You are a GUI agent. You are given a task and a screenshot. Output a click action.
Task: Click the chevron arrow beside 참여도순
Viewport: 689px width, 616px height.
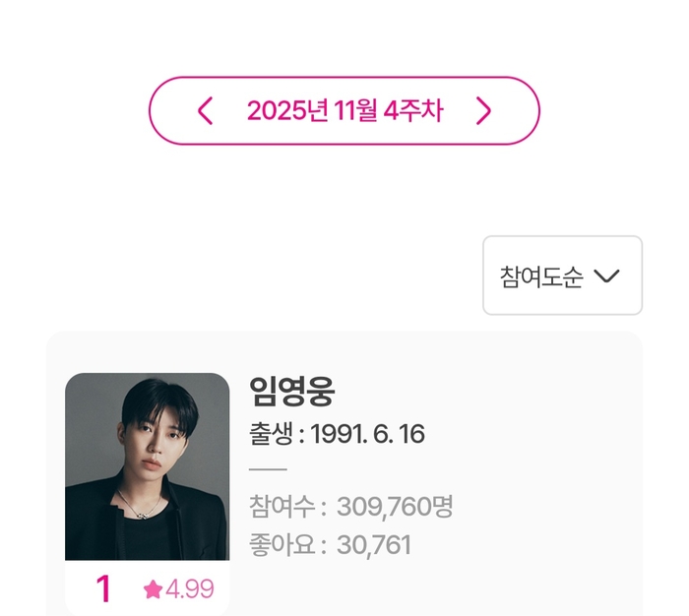(607, 277)
